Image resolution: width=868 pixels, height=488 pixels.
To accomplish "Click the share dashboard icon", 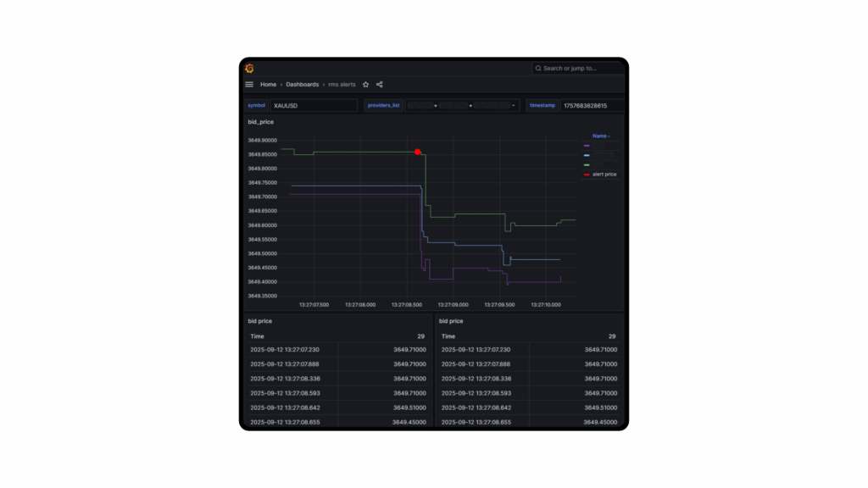I will [x=379, y=85].
